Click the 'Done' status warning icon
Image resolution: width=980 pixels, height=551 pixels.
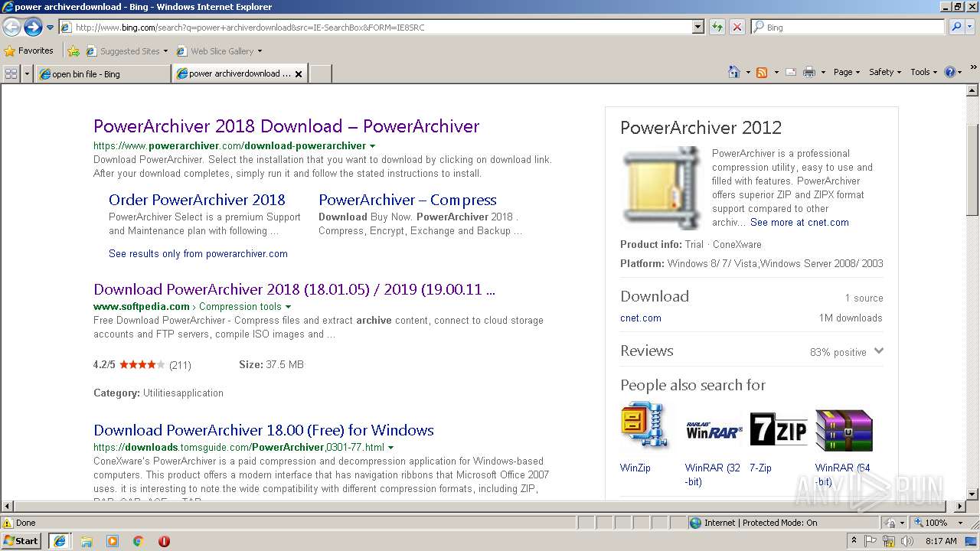8,523
